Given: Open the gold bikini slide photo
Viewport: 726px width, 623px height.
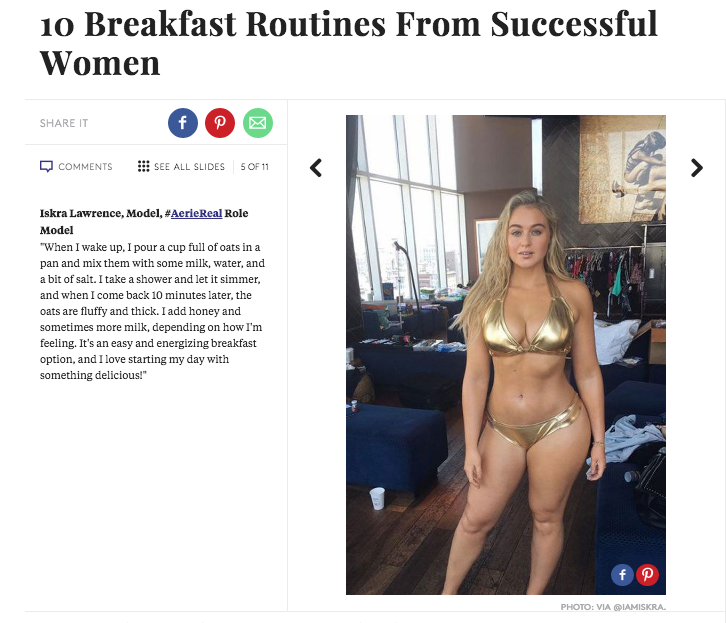Looking at the screenshot, I should point(506,355).
